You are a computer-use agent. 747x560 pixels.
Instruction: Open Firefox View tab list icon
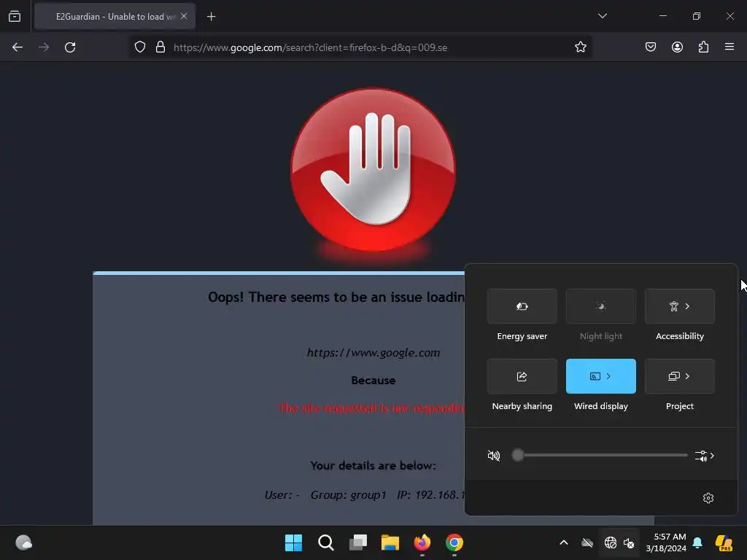(x=15, y=17)
